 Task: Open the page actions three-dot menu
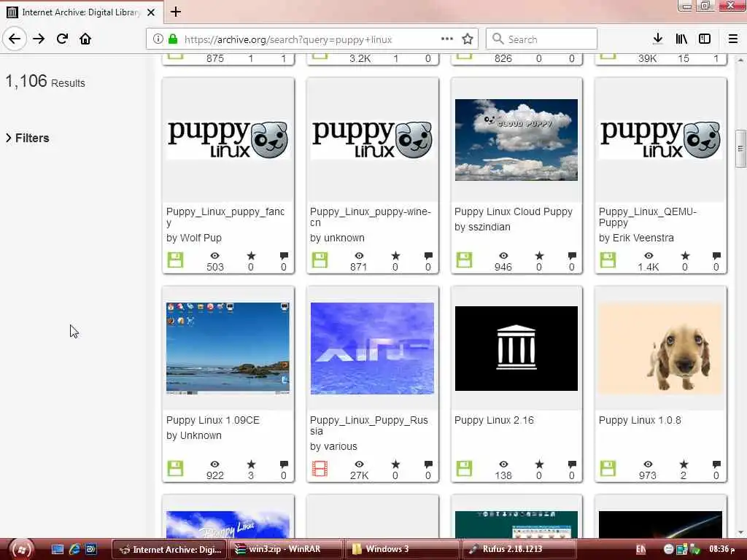(x=447, y=39)
